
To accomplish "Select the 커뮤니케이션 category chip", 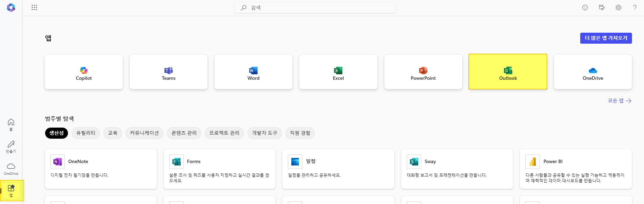I will coord(144,133).
